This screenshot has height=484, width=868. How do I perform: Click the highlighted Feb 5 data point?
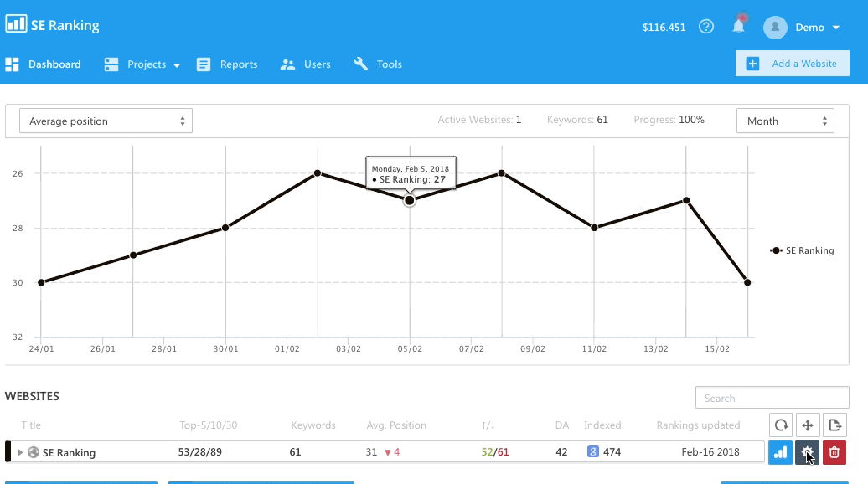pyautogui.click(x=409, y=200)
